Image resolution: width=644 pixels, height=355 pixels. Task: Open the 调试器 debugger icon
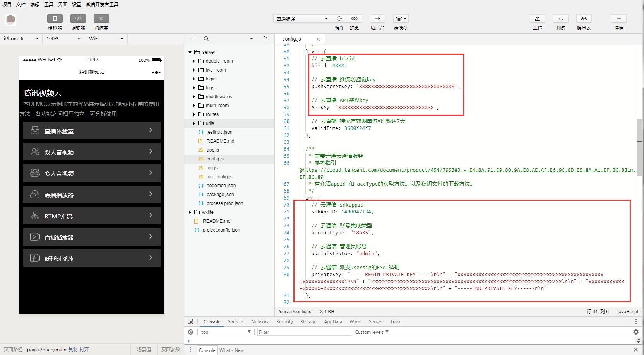pyautogui.click(x=101, y=19)
